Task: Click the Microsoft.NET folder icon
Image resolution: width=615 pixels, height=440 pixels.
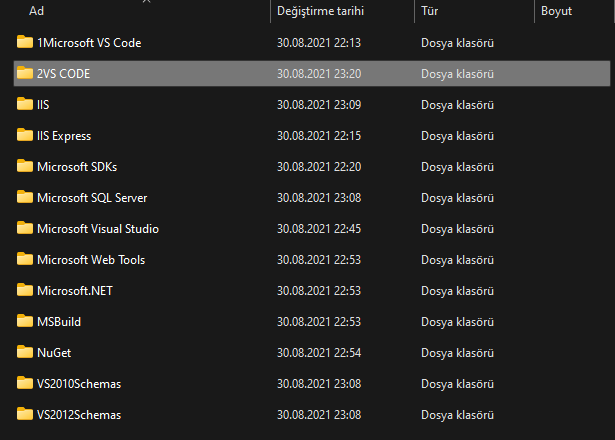Action: coord(25,290)
